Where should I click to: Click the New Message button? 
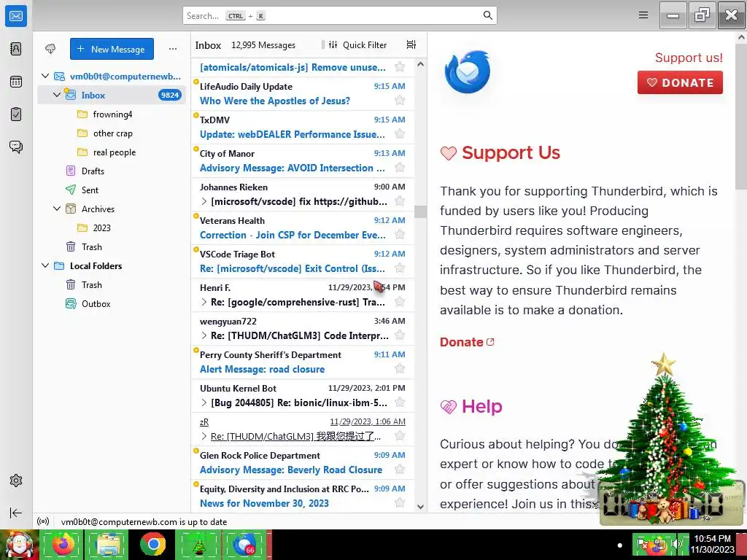[x=112, y=49]
